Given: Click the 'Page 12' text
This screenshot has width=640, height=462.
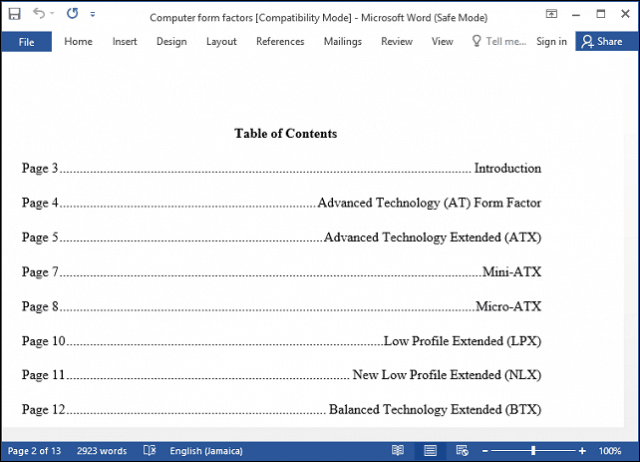Looking at the screenshot, I should pos(44,410).
